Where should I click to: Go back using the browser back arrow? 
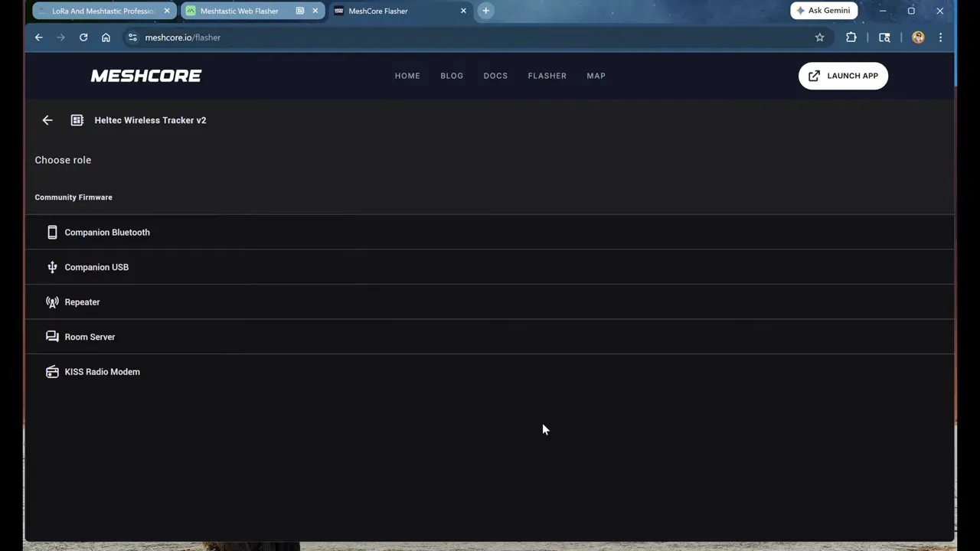point(39,37)
